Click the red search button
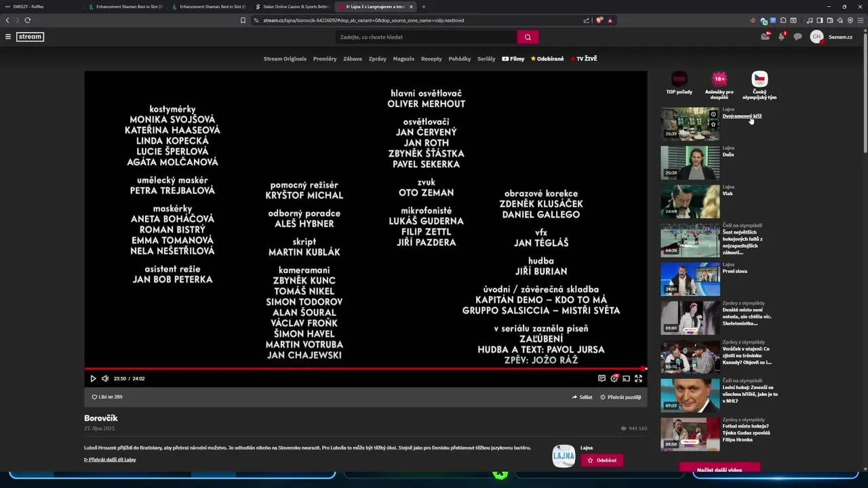868x488 pixels. point(528,37)
